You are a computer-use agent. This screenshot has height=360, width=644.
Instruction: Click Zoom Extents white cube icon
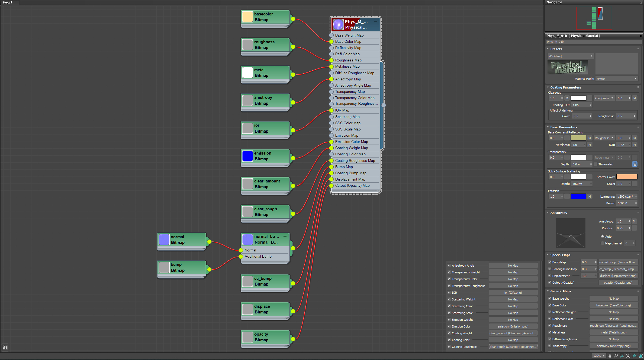[628, 356]
